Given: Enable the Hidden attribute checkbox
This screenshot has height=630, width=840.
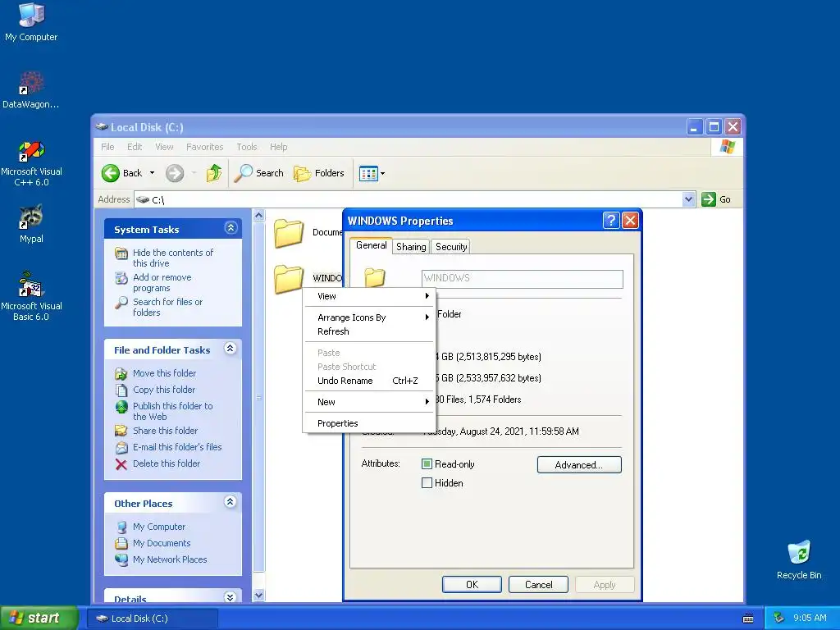Looking at the screenshot, I should tap(427, 483).
